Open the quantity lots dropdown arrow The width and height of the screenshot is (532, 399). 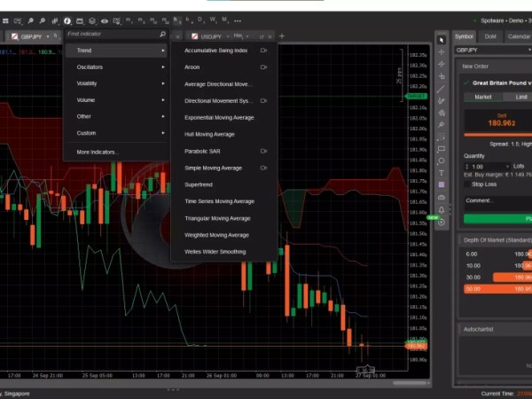pos(507,167)
